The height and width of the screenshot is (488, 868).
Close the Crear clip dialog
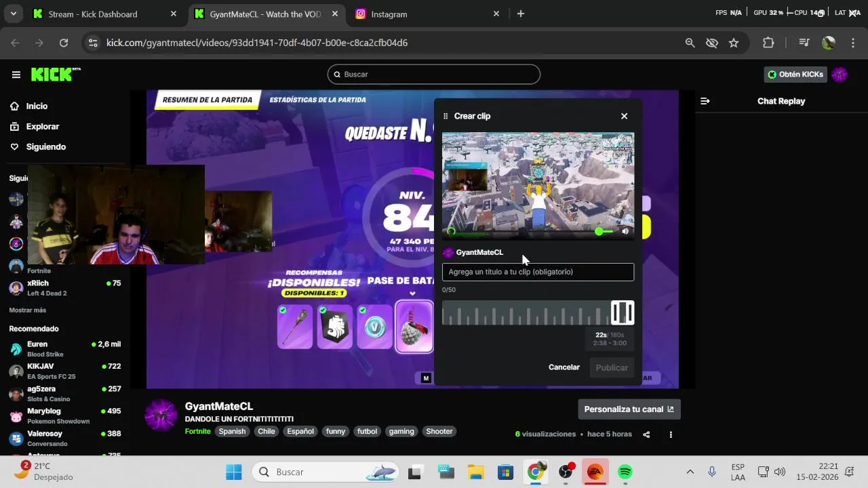624,117
